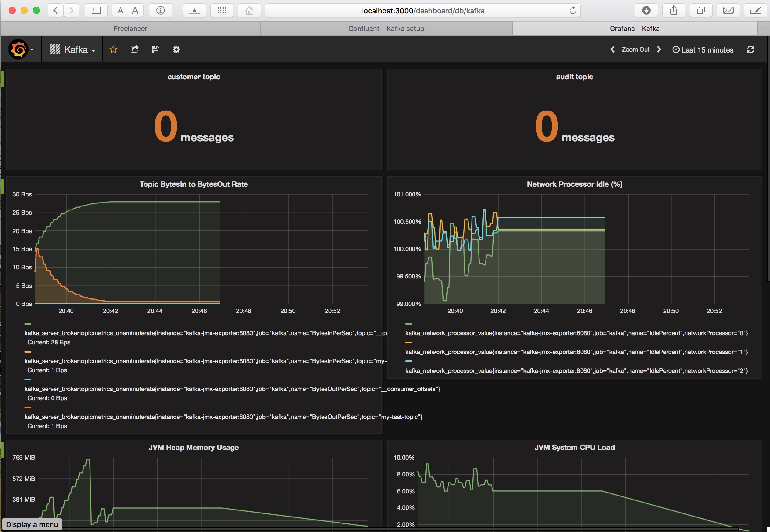
Task: Shift time range backward with left chevron
Action: pyautogui.click(x=612, y=50)
